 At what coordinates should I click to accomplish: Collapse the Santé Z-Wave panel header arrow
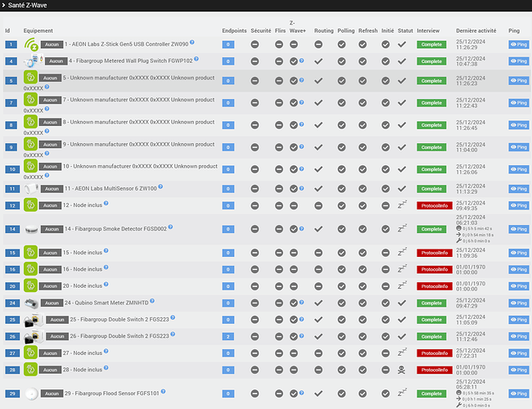click(7, 6)
